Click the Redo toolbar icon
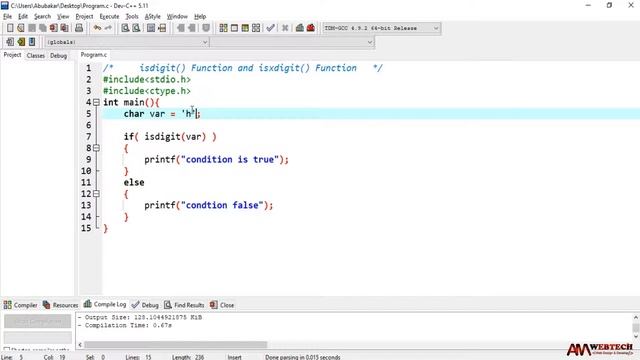Image resolution: width=640 pixels, height=360 pixels. click(x=108, y=28)
